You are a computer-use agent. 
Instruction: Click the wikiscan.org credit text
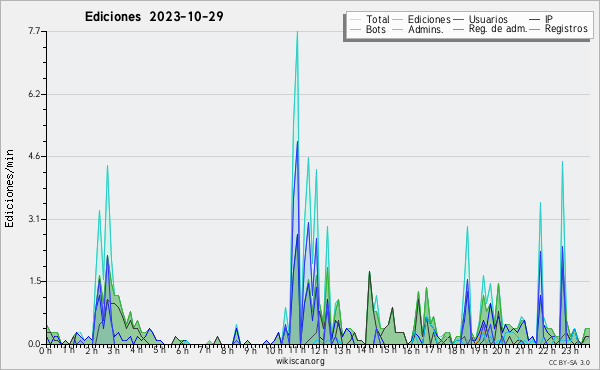pyautogui.click(x=300, y=361)
